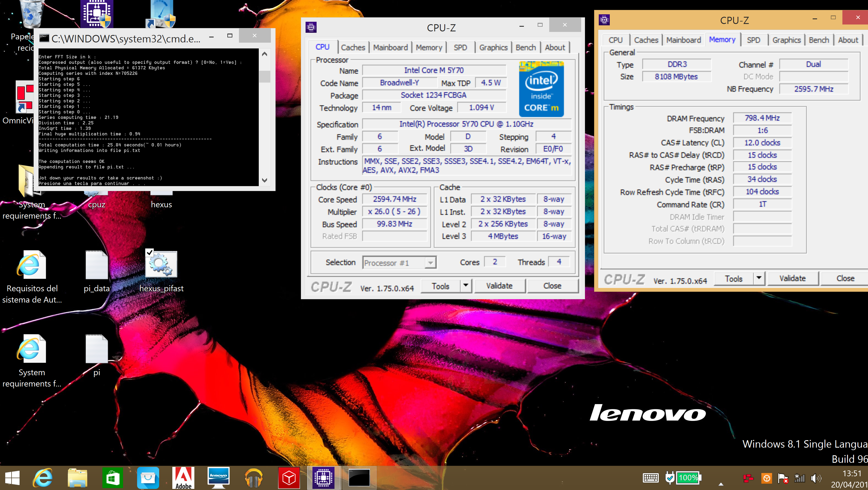This screenshot has height=490, width=868.
Task: Open Mainboard tab in Memory window
Action: 683,40
